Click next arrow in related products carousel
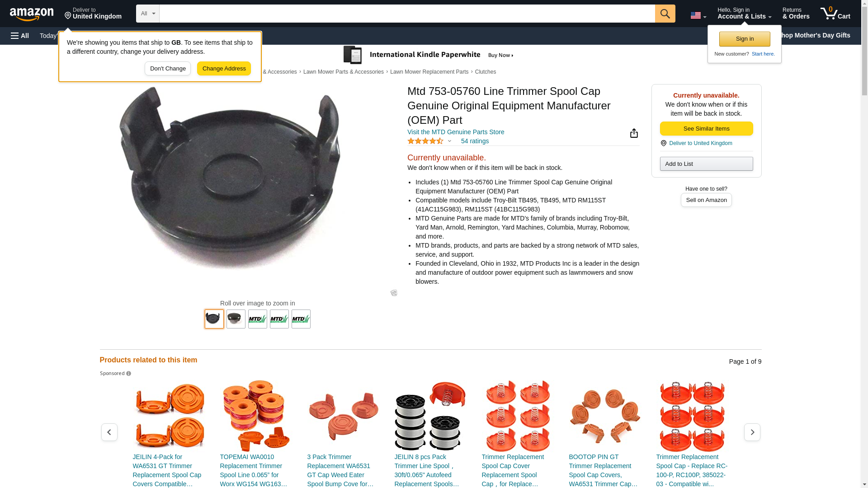The width and height of the screenshot is (868, 488). 752,432
